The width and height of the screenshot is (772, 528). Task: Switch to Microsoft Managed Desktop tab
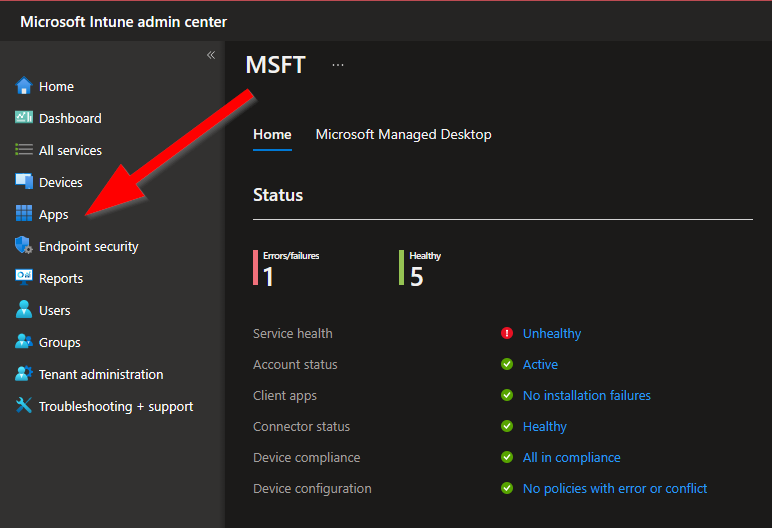pyautogui.click(x=403, y=134)
